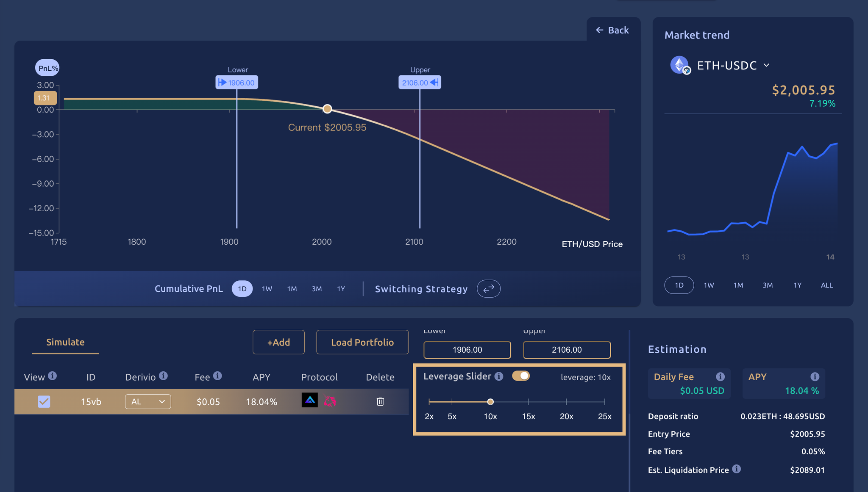Set leverage slider to 25x tick
868x492 pixels.
point(604,401)
